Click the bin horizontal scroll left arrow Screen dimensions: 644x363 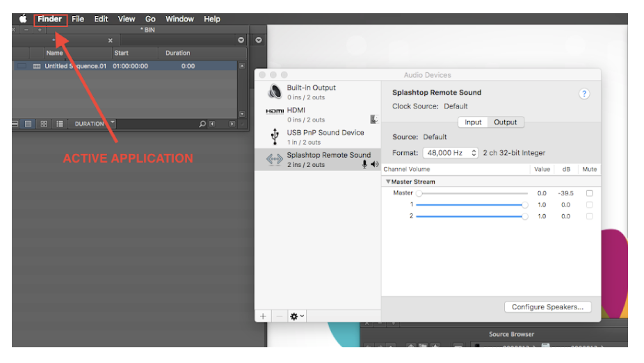(x=212, y=124)
